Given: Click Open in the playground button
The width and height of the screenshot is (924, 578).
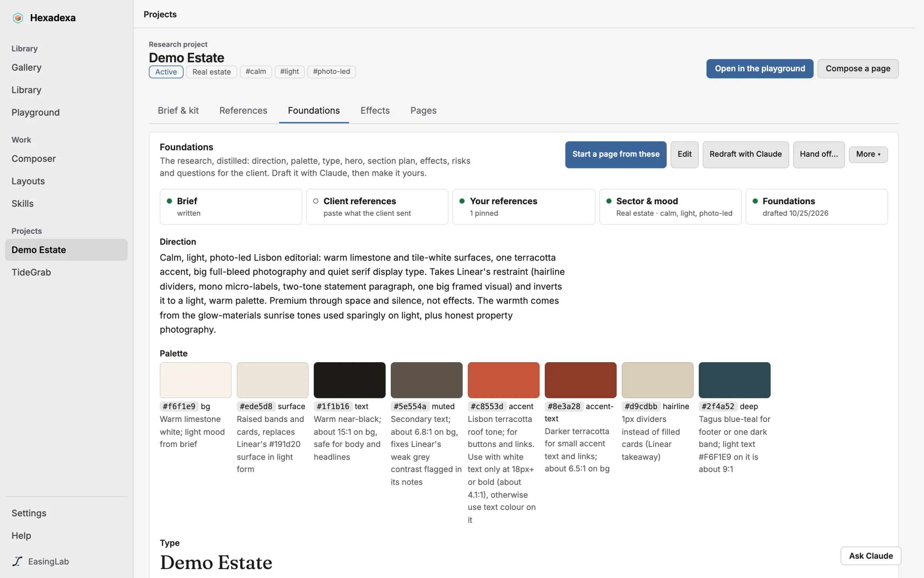Looking at the screenshot, I should click(760, 69).
